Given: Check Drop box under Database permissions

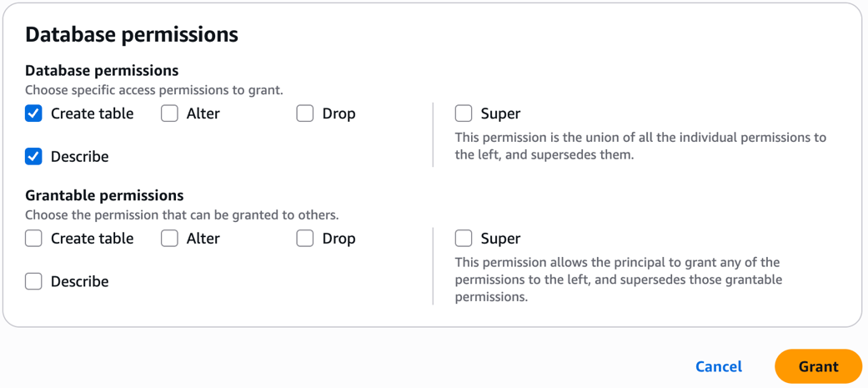Looking at the screenshot, I should [x=305, y=113].
